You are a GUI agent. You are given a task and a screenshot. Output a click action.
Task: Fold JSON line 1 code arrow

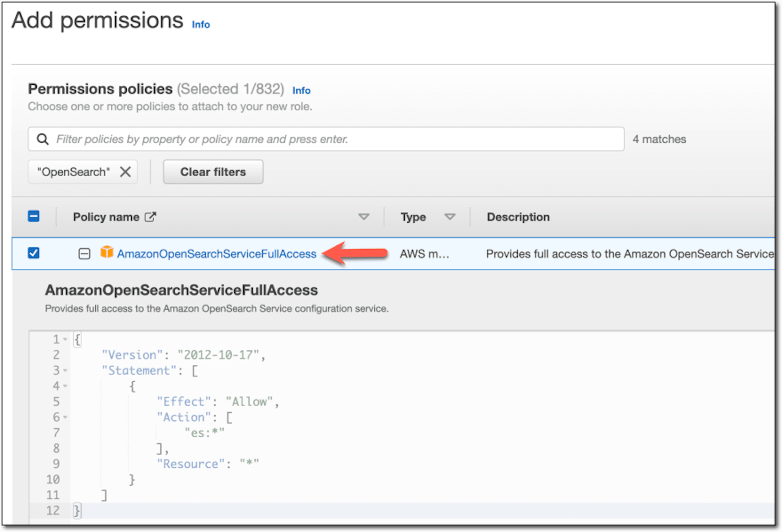coord(65,339)
